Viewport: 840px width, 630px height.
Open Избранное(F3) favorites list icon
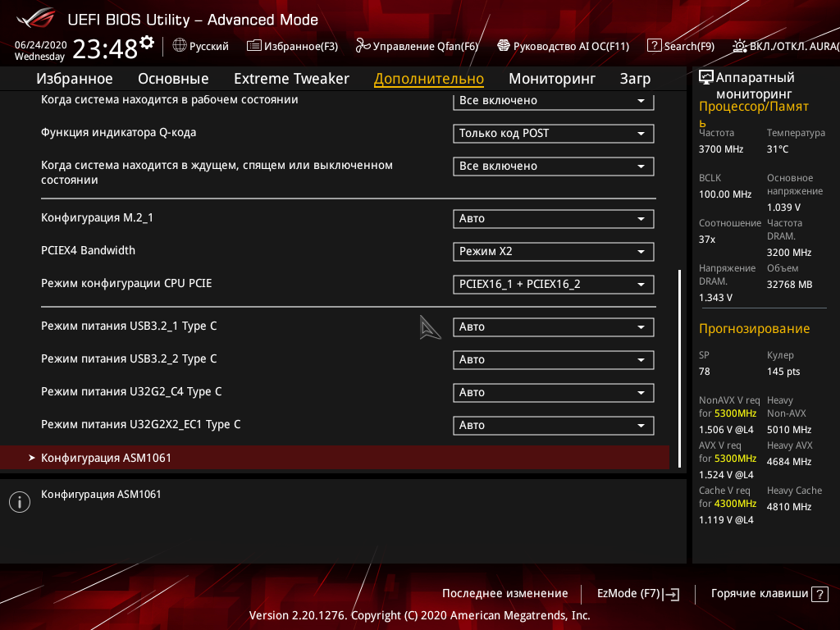(x=254, y=46)
